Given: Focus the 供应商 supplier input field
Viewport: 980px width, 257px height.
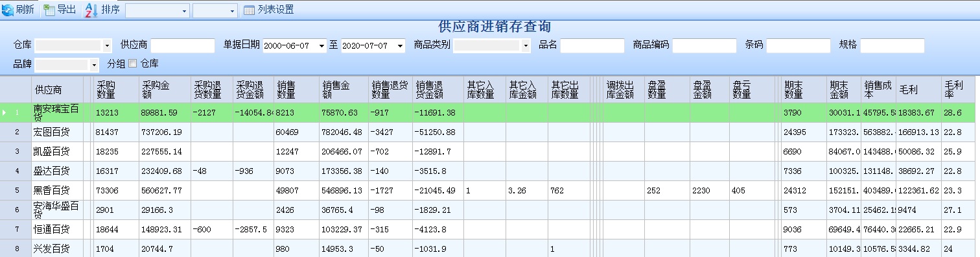Looking at the screenshot, I should (x=183, y=45).
